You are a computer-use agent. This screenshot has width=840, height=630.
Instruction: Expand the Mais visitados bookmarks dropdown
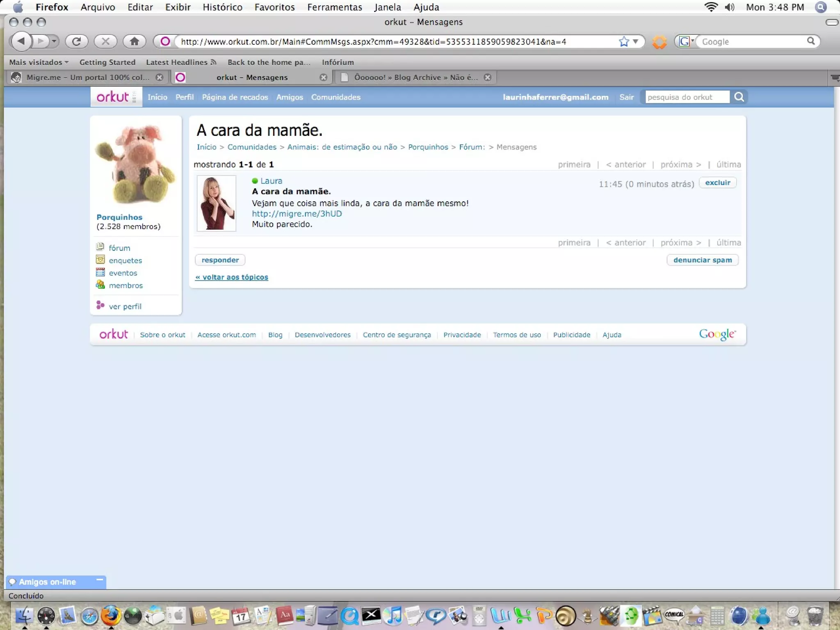coord(39,62)
